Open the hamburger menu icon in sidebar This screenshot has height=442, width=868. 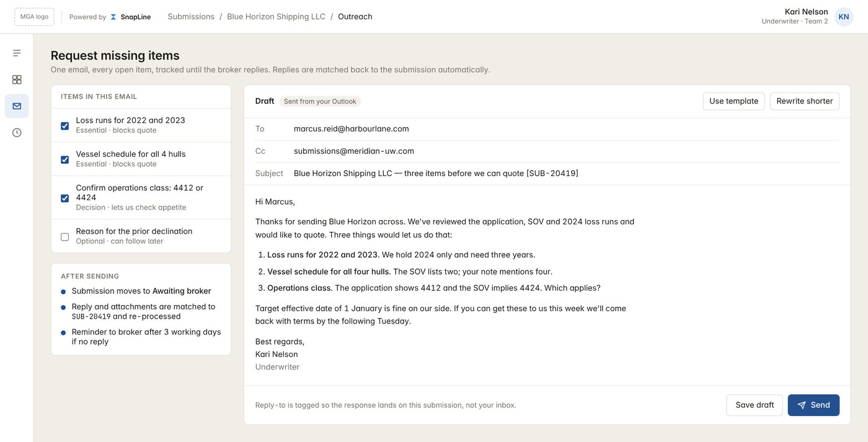pyautogui.click(x=17, y=53)
